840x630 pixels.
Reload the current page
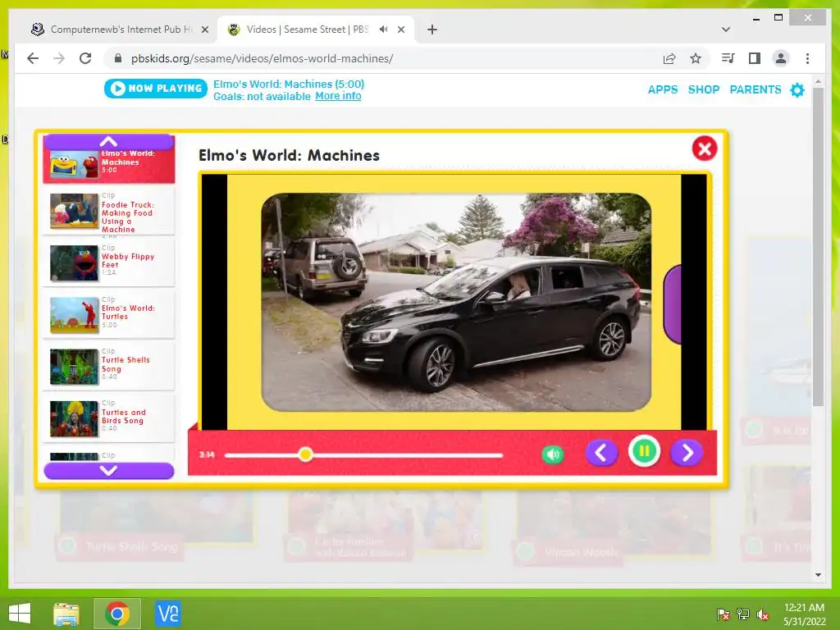coord(85,58)
